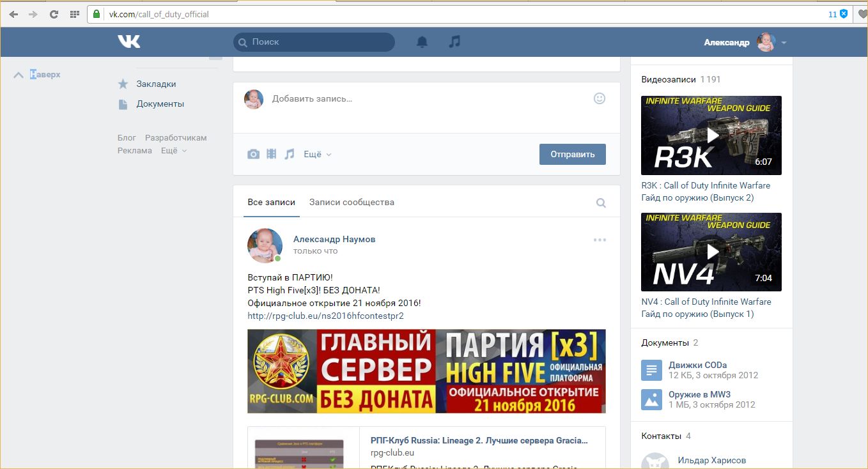Click the Оружие в MW3 image file icon
868x469 pixels.
click(x=651, y=399)
